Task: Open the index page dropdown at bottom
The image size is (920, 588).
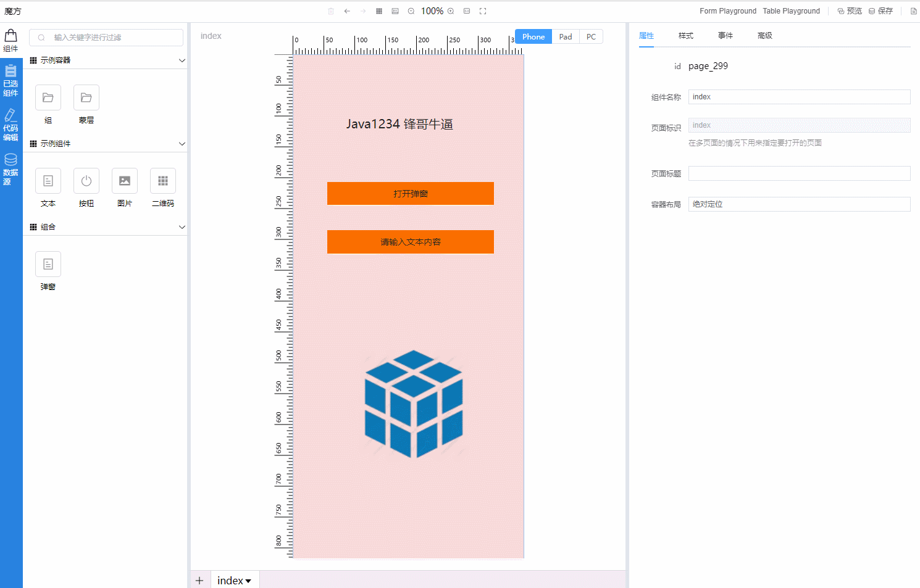Action: click(235, 581)
